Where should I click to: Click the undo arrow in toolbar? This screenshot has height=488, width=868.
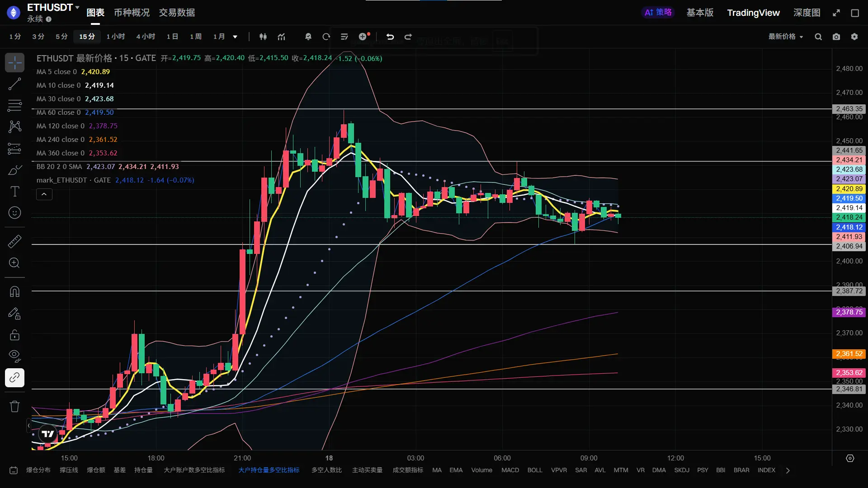[390, 37]
